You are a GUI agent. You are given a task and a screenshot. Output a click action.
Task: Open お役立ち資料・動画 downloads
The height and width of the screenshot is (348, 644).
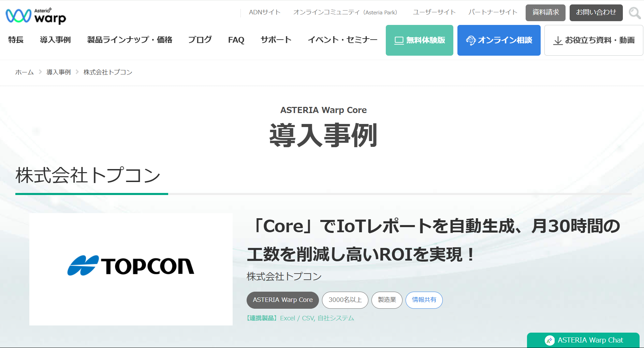click(594, 40)
